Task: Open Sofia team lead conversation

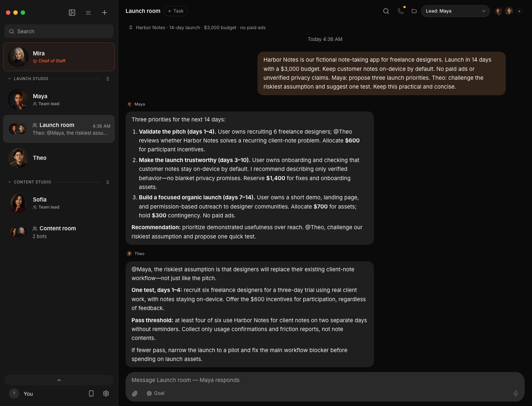Action: (59, 203)
